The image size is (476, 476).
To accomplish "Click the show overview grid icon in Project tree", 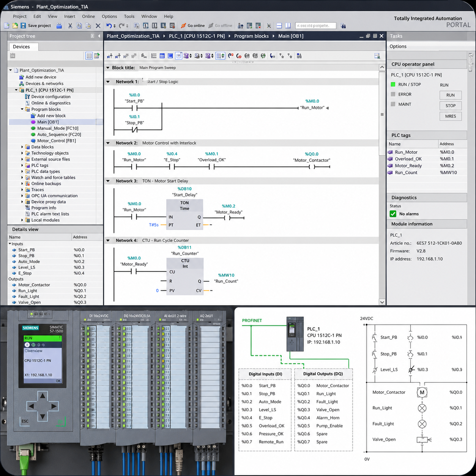I will [x=89, y=56].
